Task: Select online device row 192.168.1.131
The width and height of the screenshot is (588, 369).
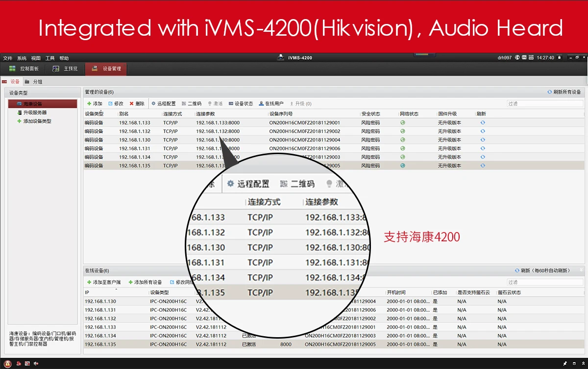Action: pyautogui.click(x=334, y=310)
